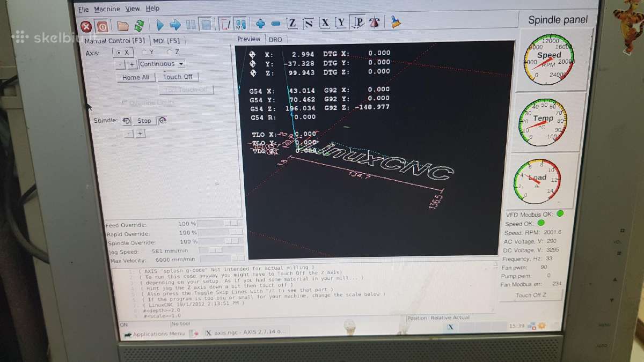Screen dimensions: 644x362
Task: Click the G-code listing scrollbar
Action: click(495, 287)
